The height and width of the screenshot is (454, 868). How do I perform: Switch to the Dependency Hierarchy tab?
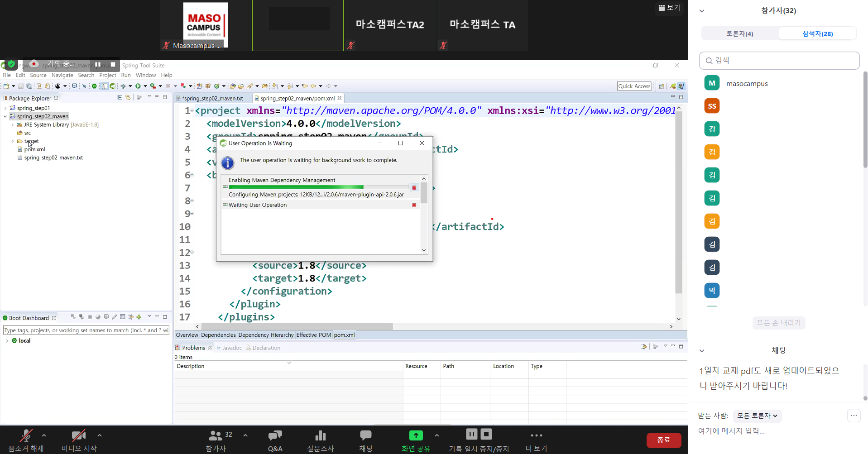(266, 335)
